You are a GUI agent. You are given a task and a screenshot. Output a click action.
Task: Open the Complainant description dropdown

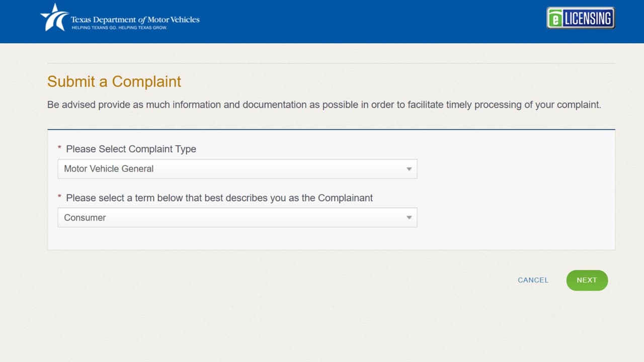[x=237, y=218]
